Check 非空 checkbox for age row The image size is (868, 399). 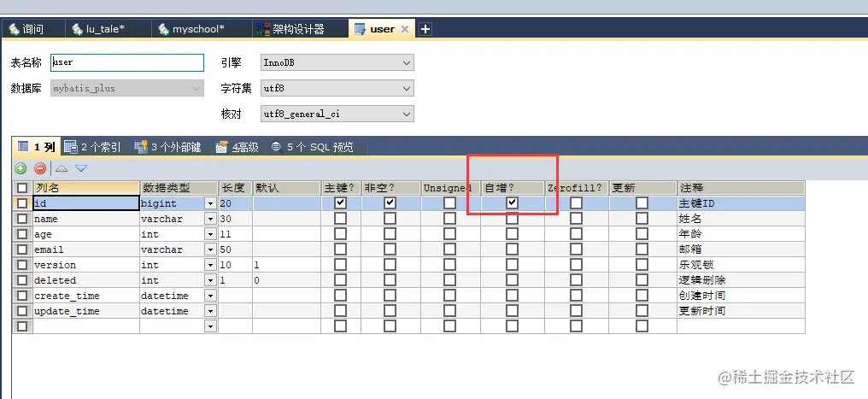[x=390, y=234]
